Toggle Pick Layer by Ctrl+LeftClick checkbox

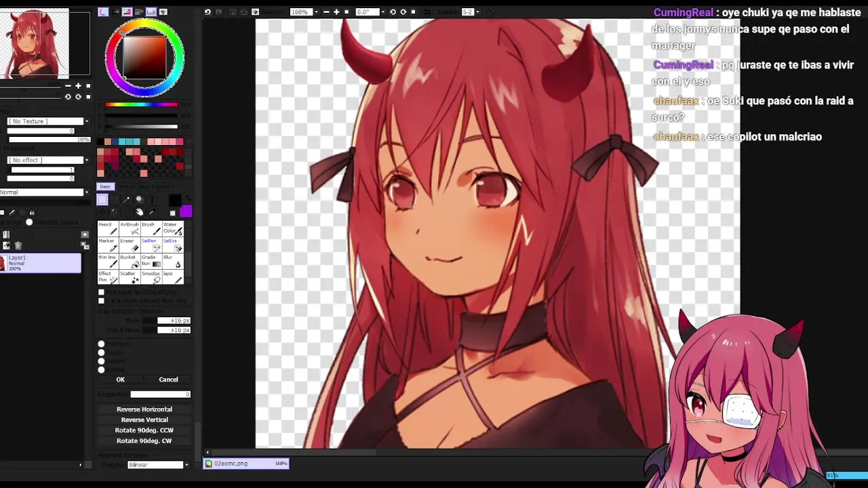[x=101, y=292]
